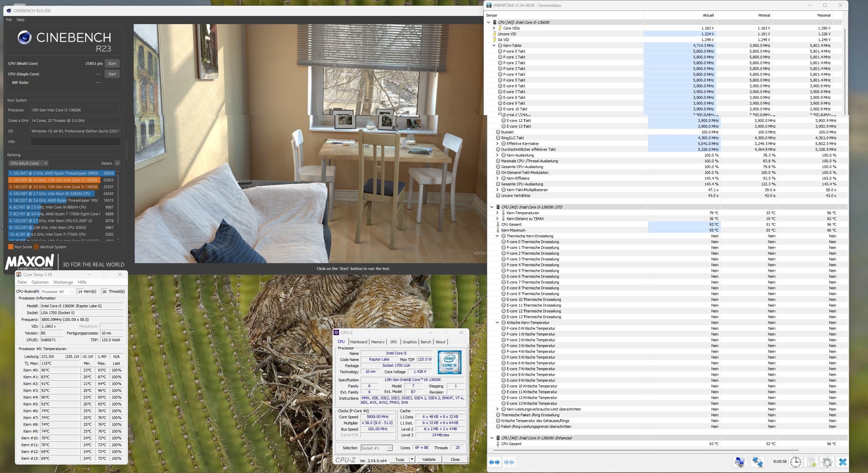Close sensor status with the blue X icon
Viewport: 868px width, 473px height.
coord(843,462)
